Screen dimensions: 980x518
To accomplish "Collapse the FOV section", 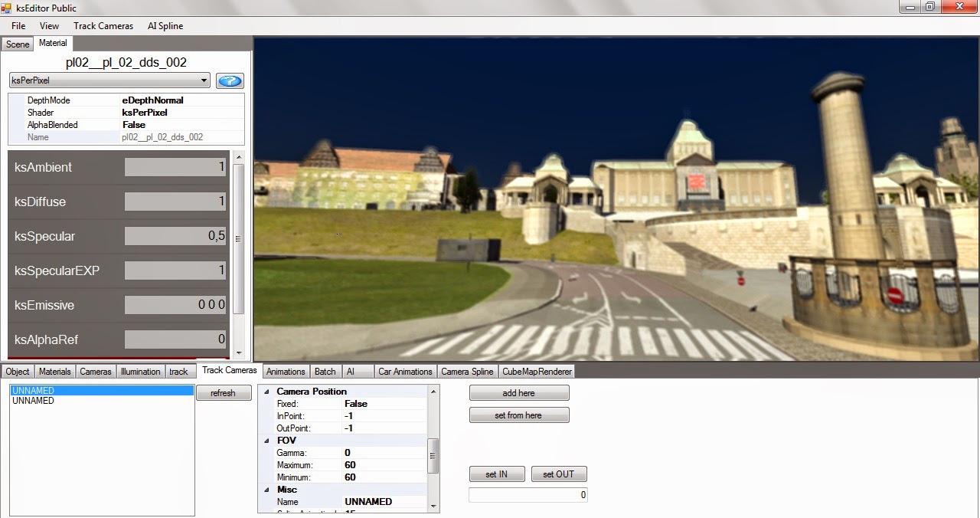I will point(267,440).
